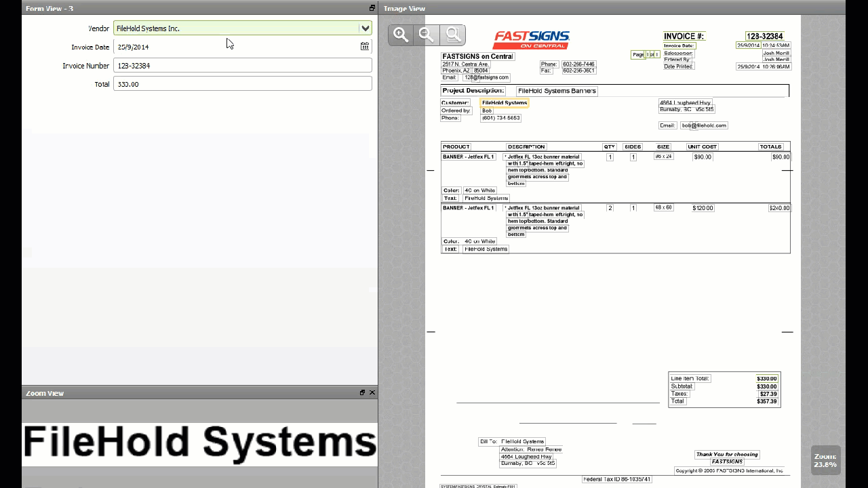This screenshot has height=488, width=868.
Task: Click the Total amount field
Action: (x=242, y=84)
